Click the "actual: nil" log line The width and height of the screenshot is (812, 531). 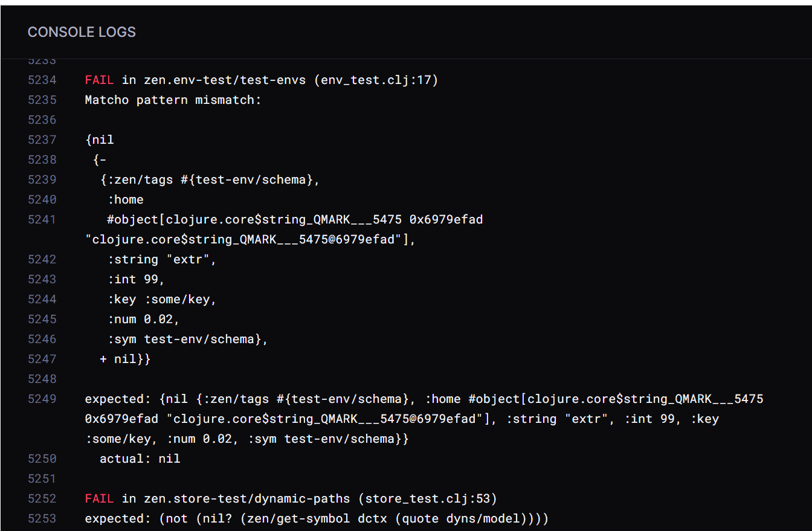[140, 459]
